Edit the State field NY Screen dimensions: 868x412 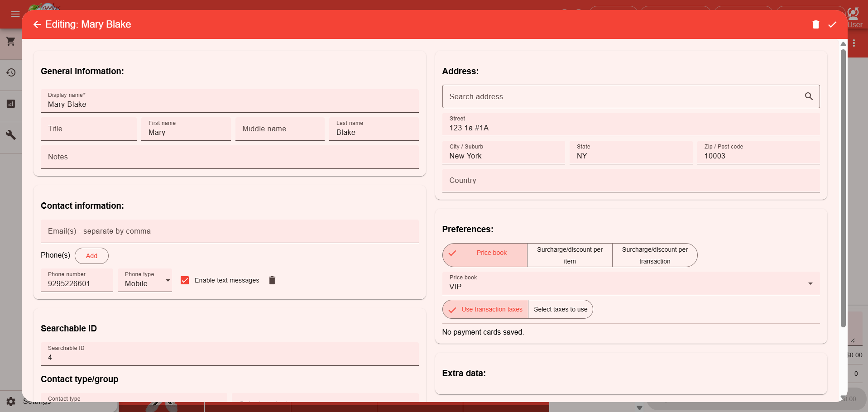[631, 153]
